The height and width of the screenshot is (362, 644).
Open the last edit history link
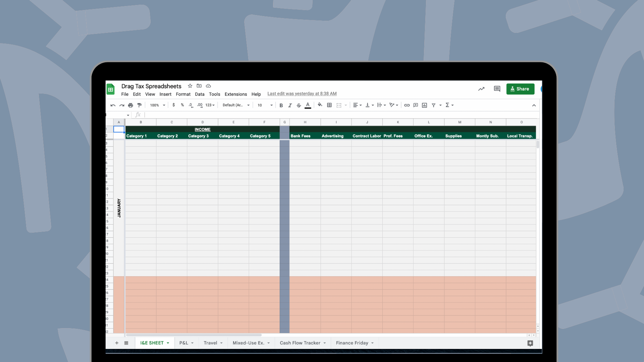click(302, 94)
